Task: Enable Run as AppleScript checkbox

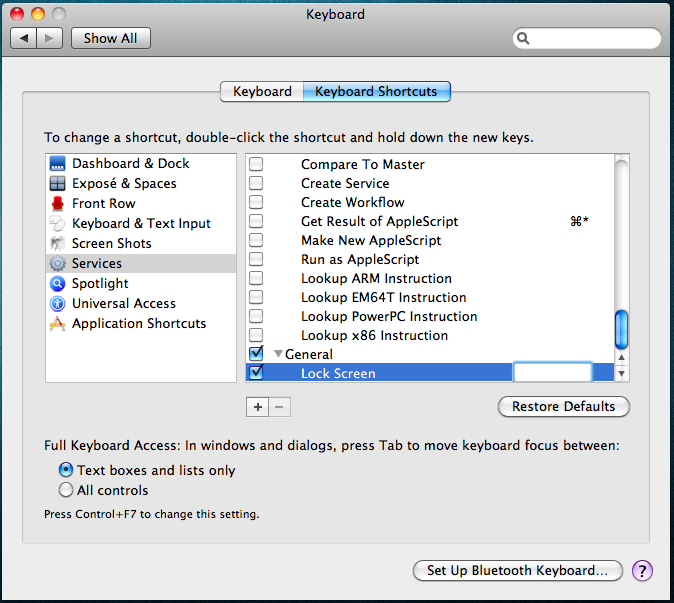Action: (256, 259)
